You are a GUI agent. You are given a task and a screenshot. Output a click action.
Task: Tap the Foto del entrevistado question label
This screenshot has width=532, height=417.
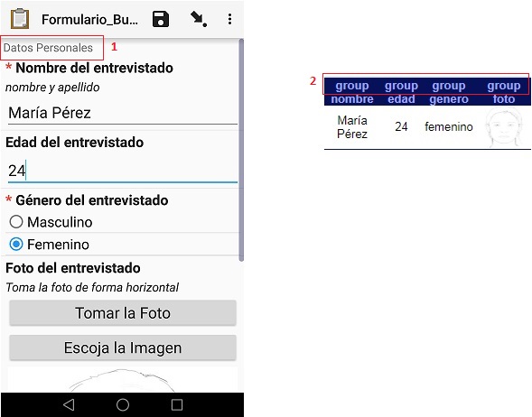(x=73, y=268)
